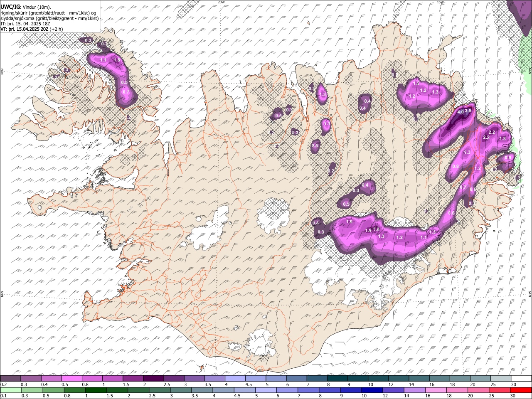Click the '3.5' precipitation value in east Iceland

(x=468, y=111)
